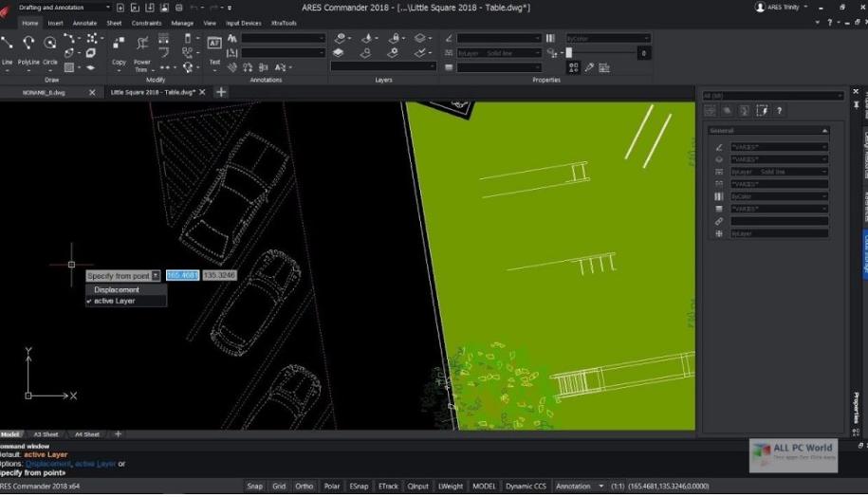Screen dimensions: 868x497
Task: Click New document icon in quick access toolbar
Action: point(120,8)
